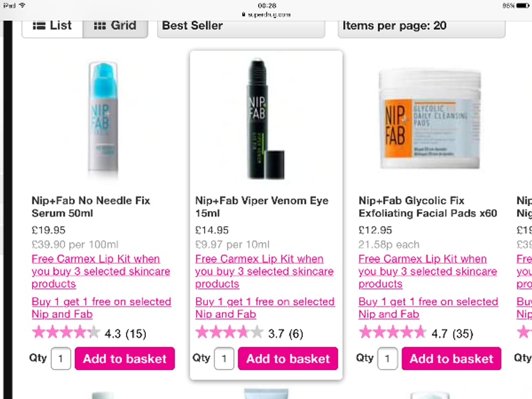This screenshot has height=399, width=532.
Task: Open Glycolic Fix Cleansing Pads image
Action: click(430, 118)
